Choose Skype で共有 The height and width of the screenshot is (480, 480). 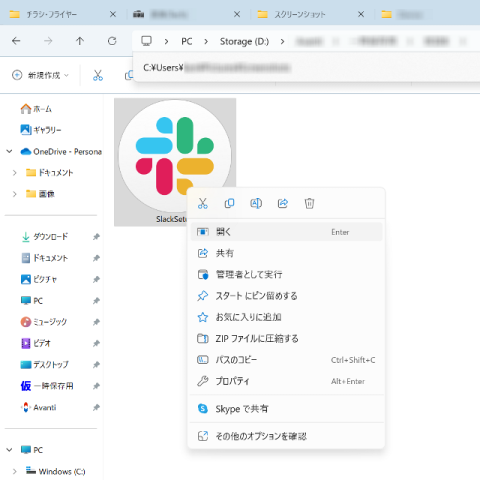(x=286, y=409)
